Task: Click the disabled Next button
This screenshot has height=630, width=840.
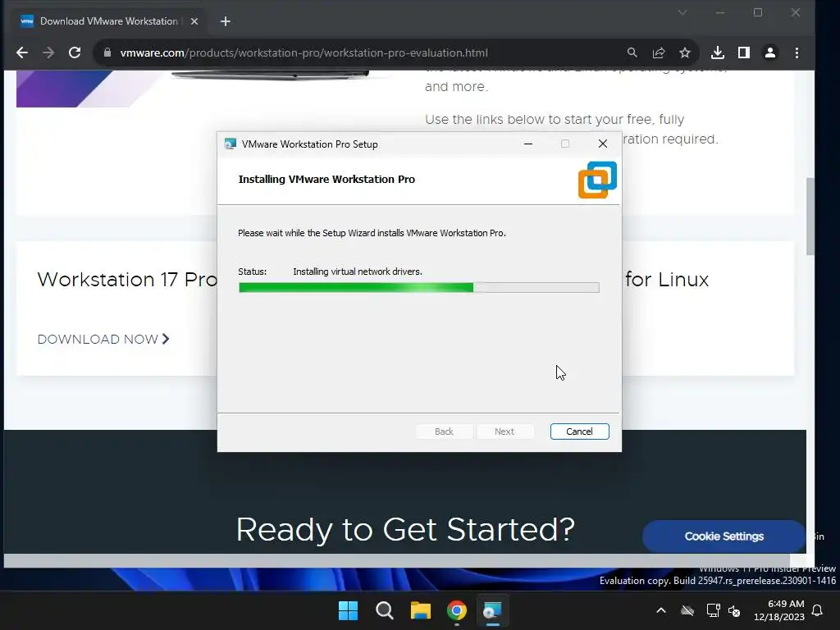Action: (504, 431)
